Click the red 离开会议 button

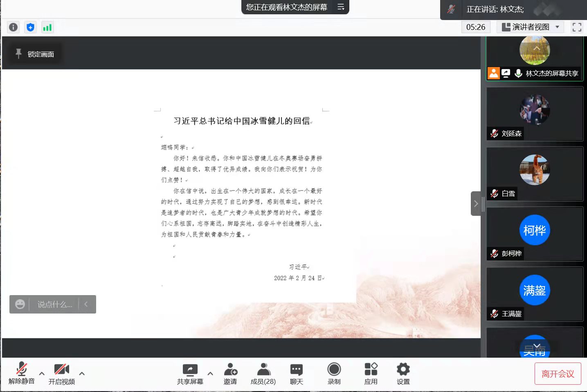(558, 374)
